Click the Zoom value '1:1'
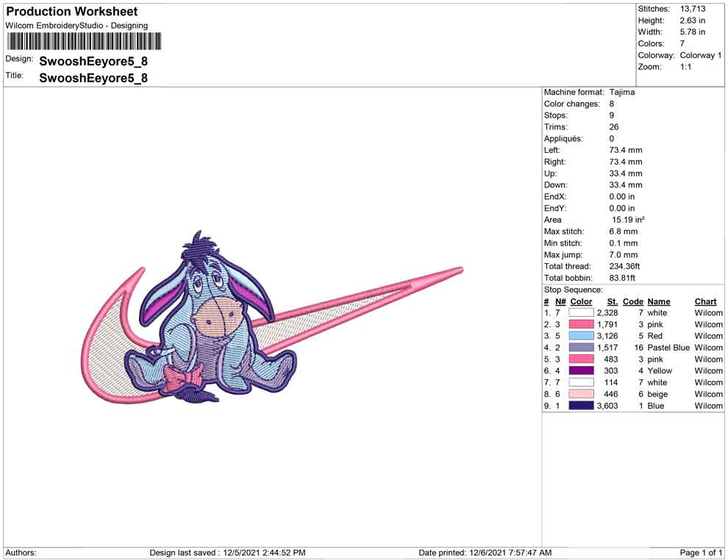The image size is (728, 560). pyautogui.click(x=686, y=67)
